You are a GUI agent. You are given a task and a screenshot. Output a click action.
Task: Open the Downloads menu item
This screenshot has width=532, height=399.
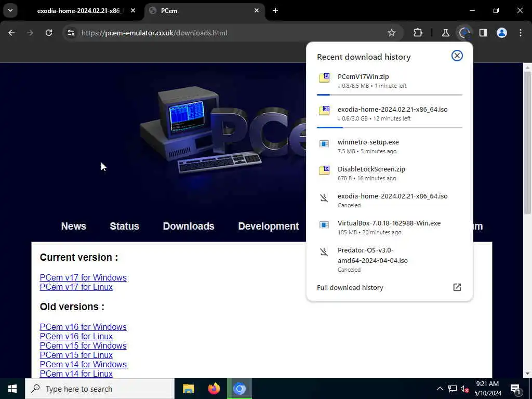pos(189,226)
